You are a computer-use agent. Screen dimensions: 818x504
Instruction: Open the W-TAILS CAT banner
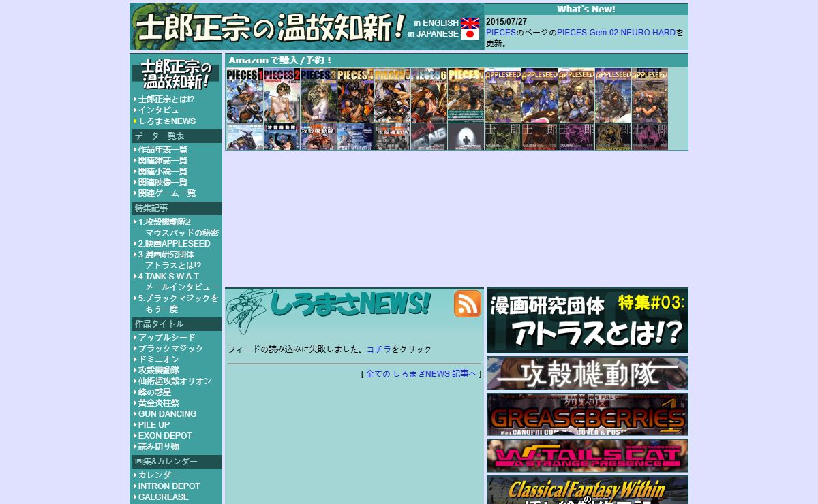point(588,456)
